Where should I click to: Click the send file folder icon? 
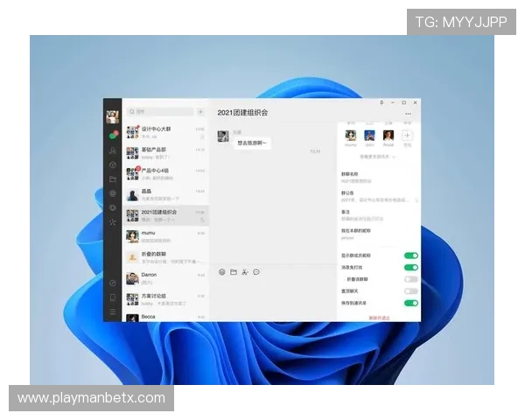pyautogui.click(x=234, y=272)
